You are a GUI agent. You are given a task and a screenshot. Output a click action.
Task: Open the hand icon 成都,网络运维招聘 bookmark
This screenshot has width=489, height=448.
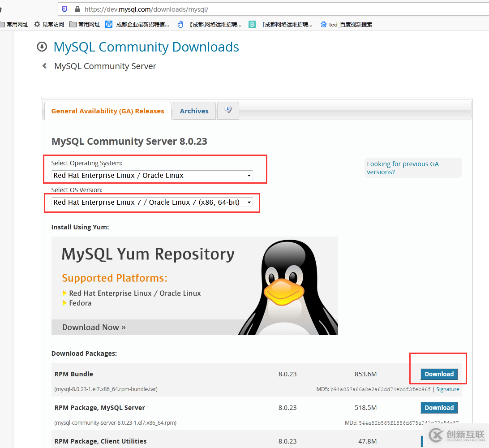pyautogui.click(x=210, y=25)
